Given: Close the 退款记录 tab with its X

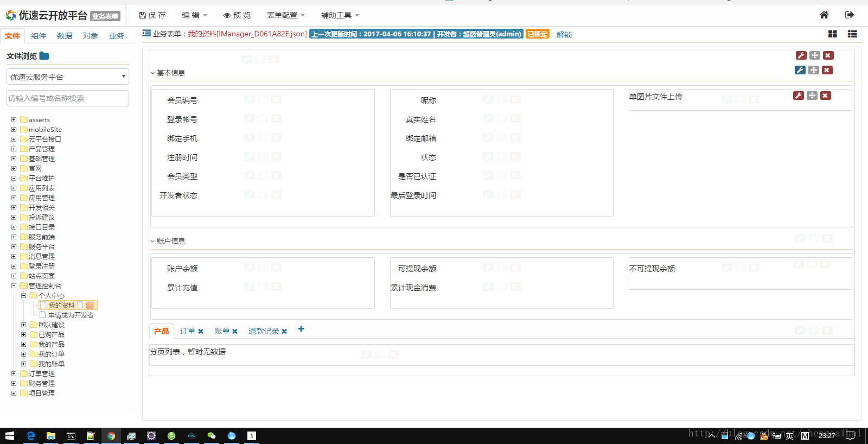Looking at the screenshot, I should [x=284, y=331].
